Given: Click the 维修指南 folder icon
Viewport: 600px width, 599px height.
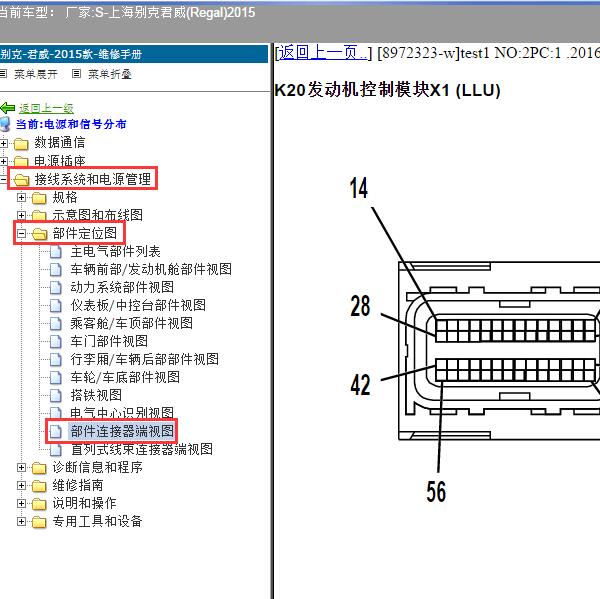Looking at the screenshot, I should (x=39, y=486).
